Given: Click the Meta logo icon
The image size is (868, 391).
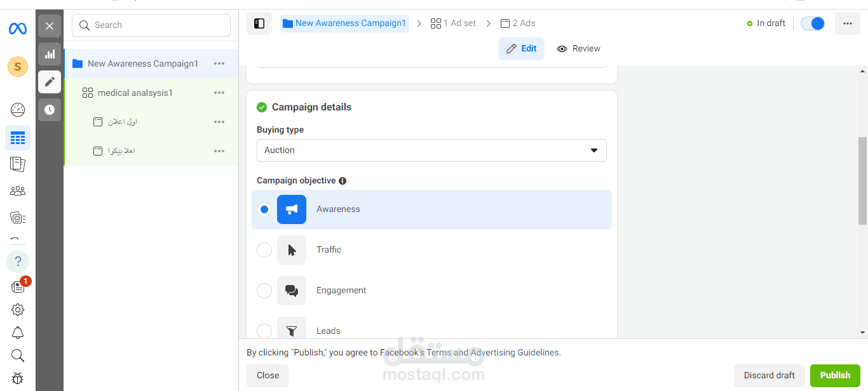Looking at the screenshot, I should click(x=17, y=29).
